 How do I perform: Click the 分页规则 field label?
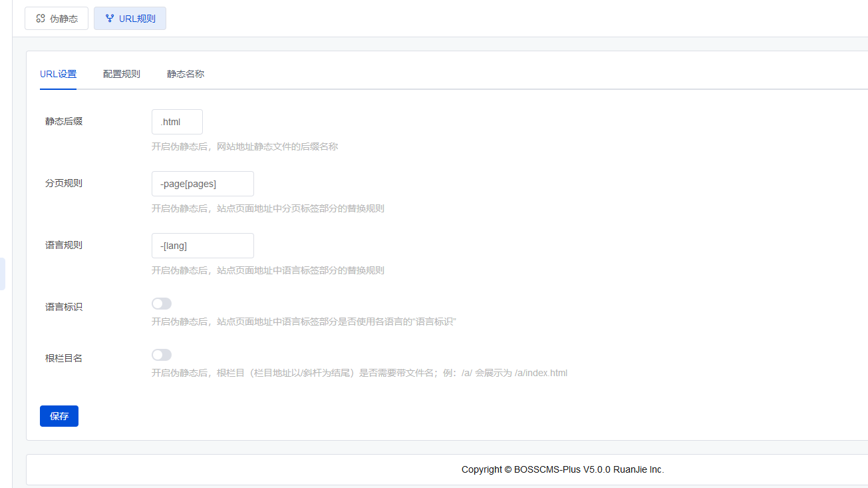click(x=64, y=183)
